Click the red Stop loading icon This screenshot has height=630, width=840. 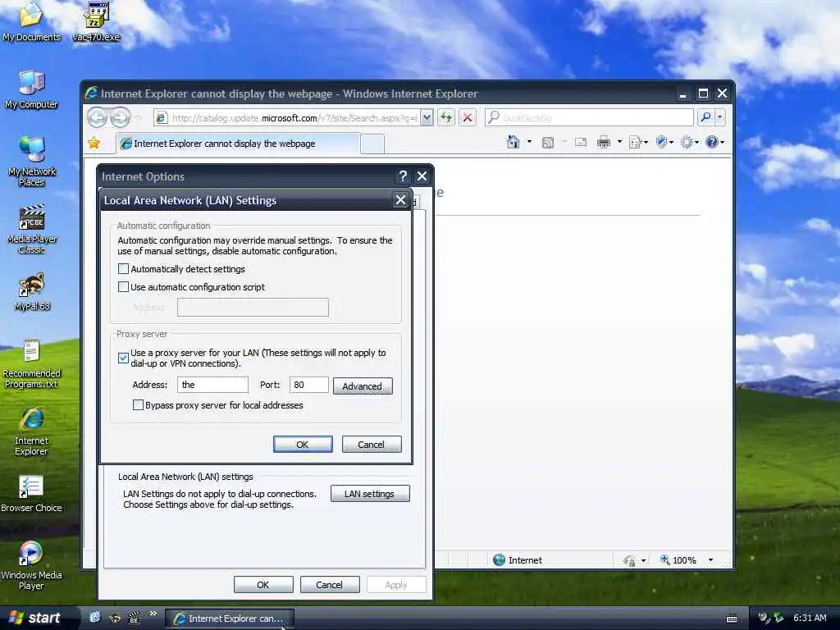[468, 117]
